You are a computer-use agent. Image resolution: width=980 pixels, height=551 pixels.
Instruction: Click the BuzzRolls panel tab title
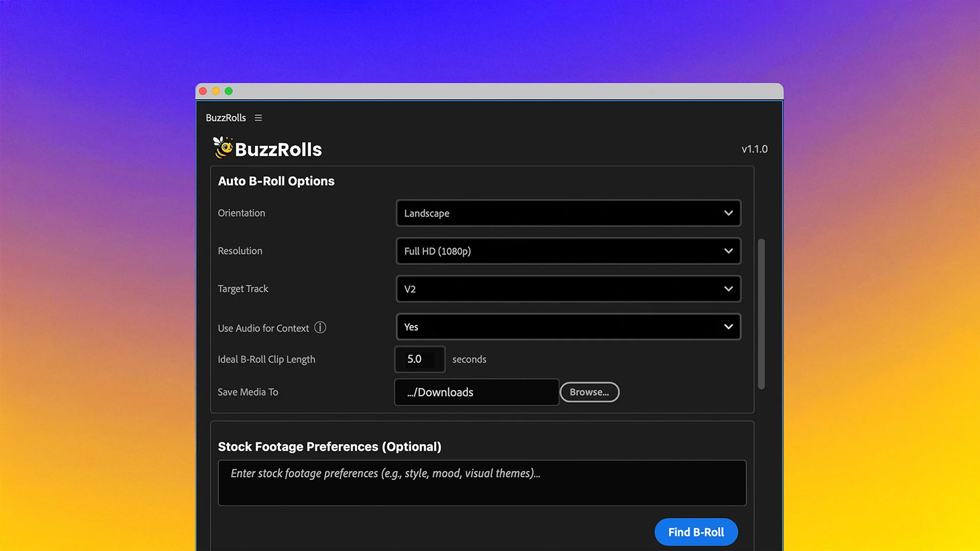click(x=226, y=118)
